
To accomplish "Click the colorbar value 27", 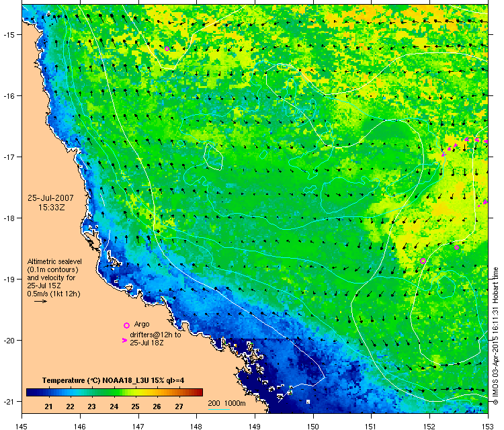I will point(179,406).
